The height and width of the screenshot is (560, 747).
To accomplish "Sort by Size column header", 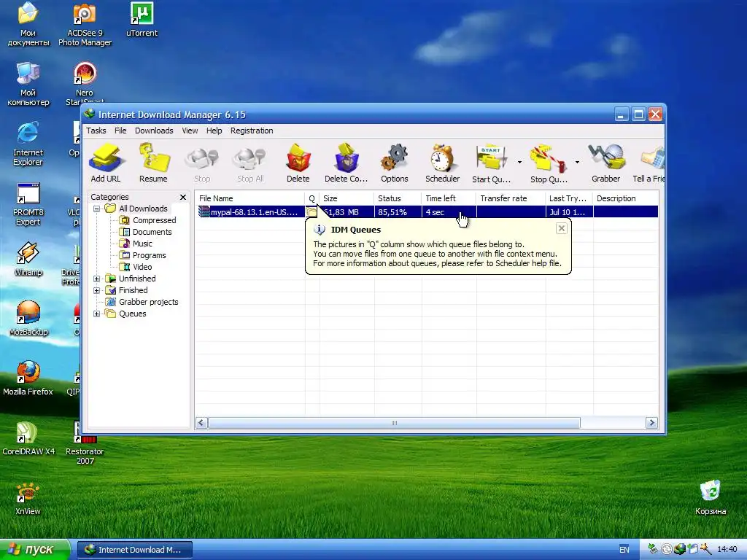I will [347, 198].
